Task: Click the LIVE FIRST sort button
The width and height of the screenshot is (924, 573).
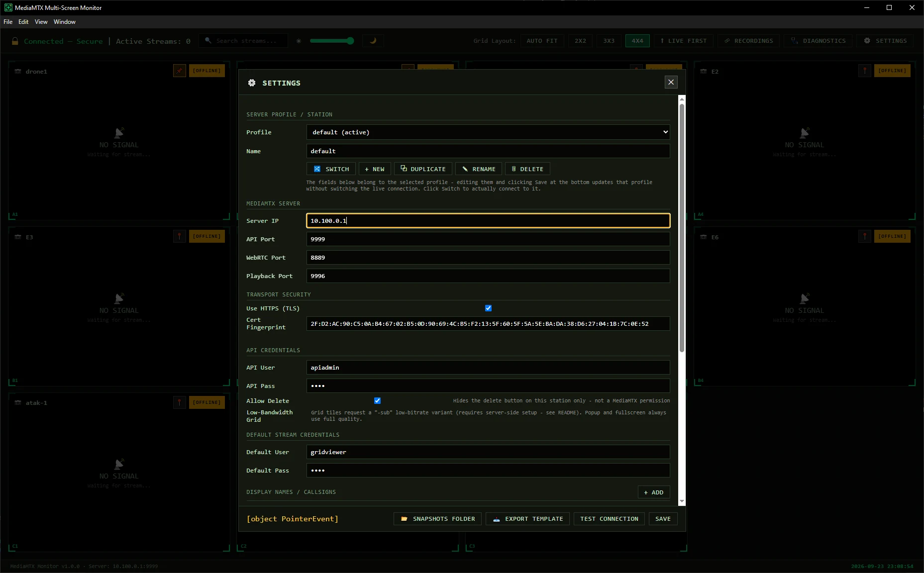Action: click(x=684, y=41)
